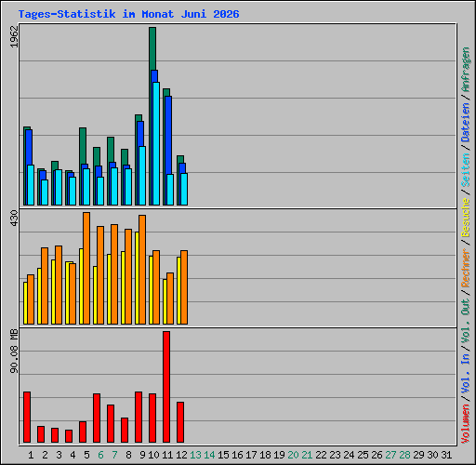Click day 8 on the x-axis
The height and width of the screenshot is (465, 476).
point(128,455)
